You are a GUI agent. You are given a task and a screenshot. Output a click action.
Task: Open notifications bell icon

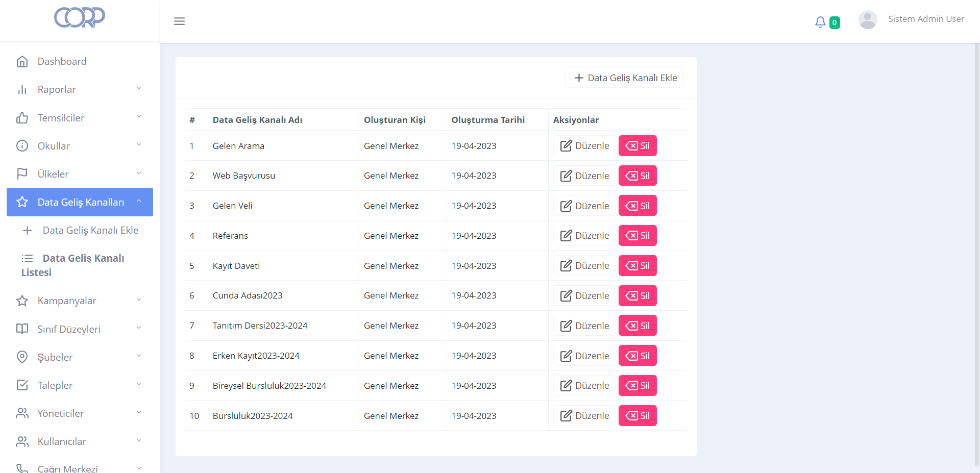click(820, 22)
